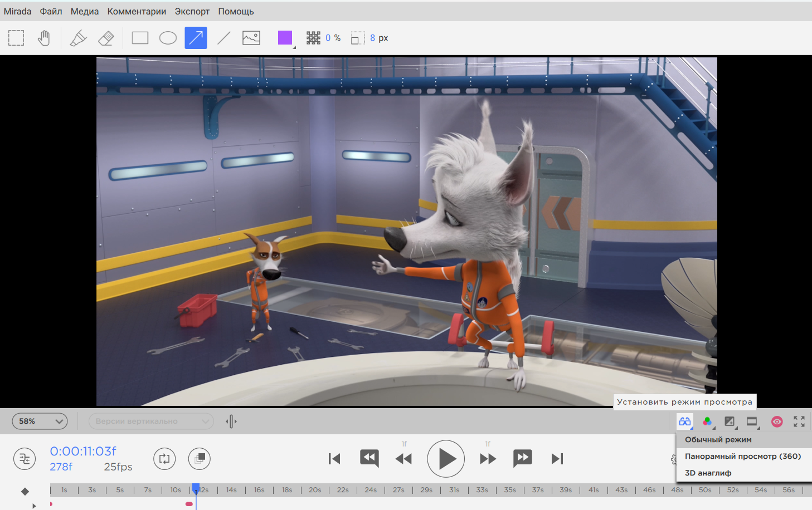Click the 0:00:11:03f timecode display
This screenshot has height=510, width=812.
83,451
